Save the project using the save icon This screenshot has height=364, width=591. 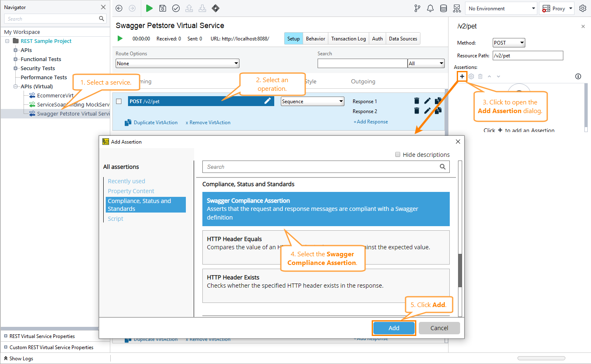tap(162, 8)
